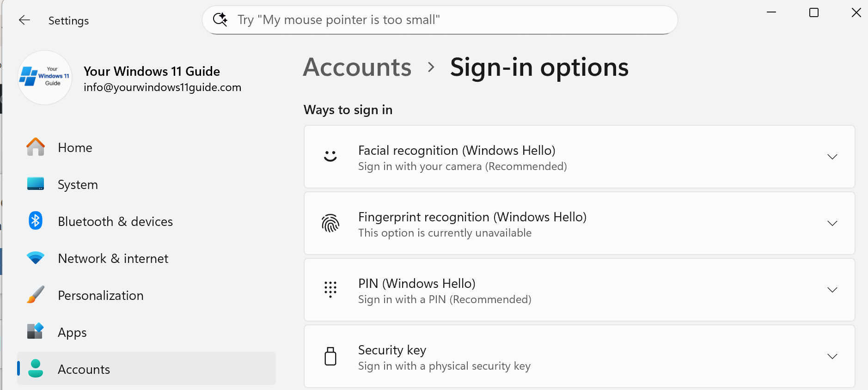Click the Apps sidebar icon
This screenshot has height=390, width=868.
pos(36,331)
